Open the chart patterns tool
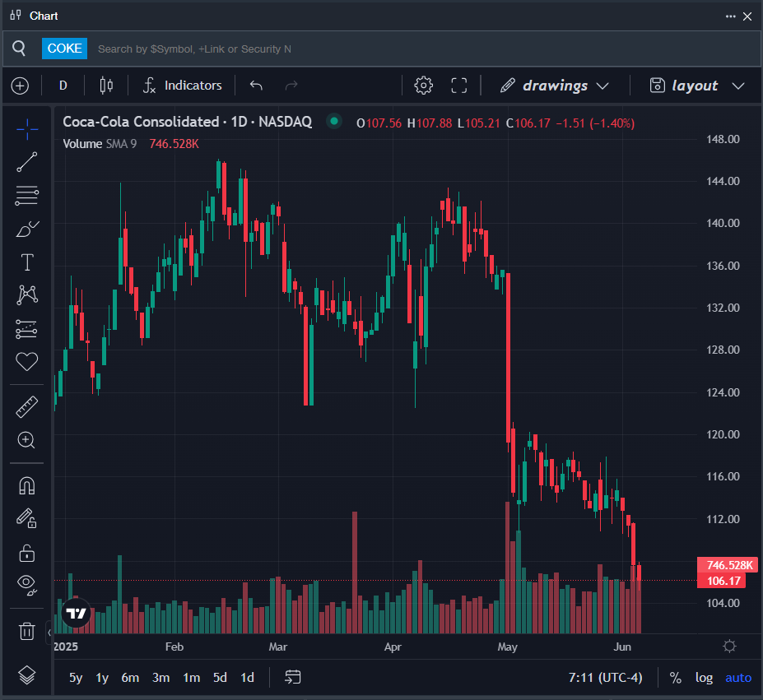This screenshot has height=700, width=763. coord(27,294)
